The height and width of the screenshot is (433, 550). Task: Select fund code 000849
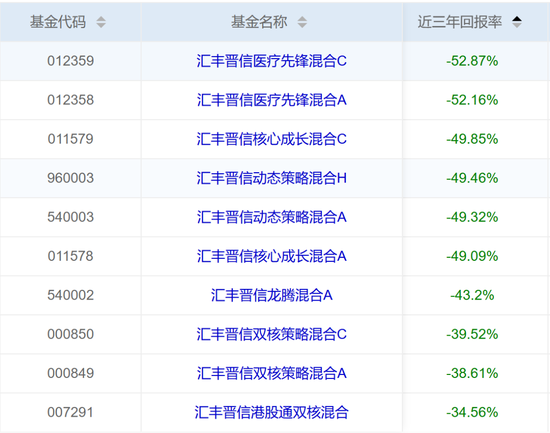coord(71,373)
